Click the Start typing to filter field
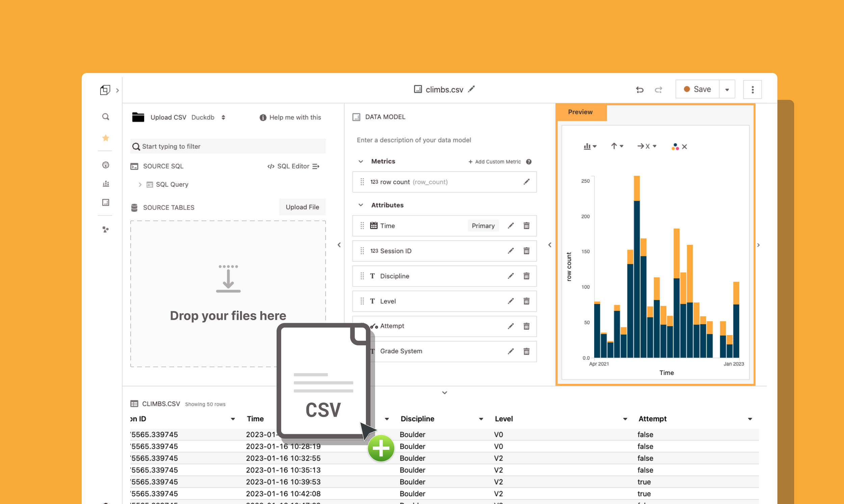844x504 pixels. pyautogui.click(x=228, y=146)
